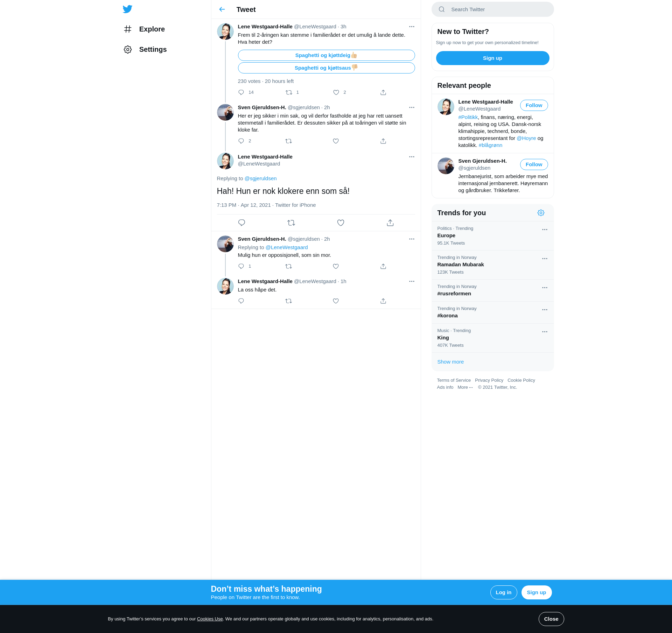
Task: Click Sign up on the bottom banner
Action: pyautogui.click(x=536, y=592)
